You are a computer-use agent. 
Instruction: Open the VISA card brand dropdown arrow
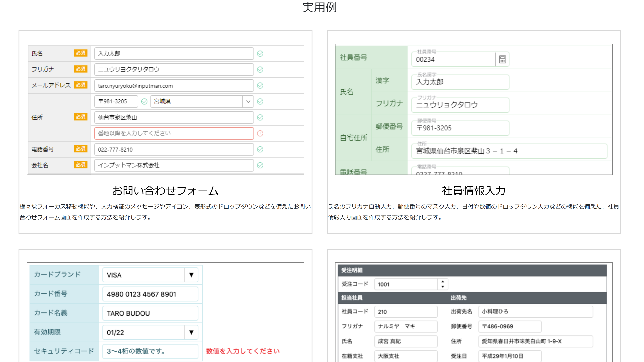pyautogui.click(x=191, y=275)
